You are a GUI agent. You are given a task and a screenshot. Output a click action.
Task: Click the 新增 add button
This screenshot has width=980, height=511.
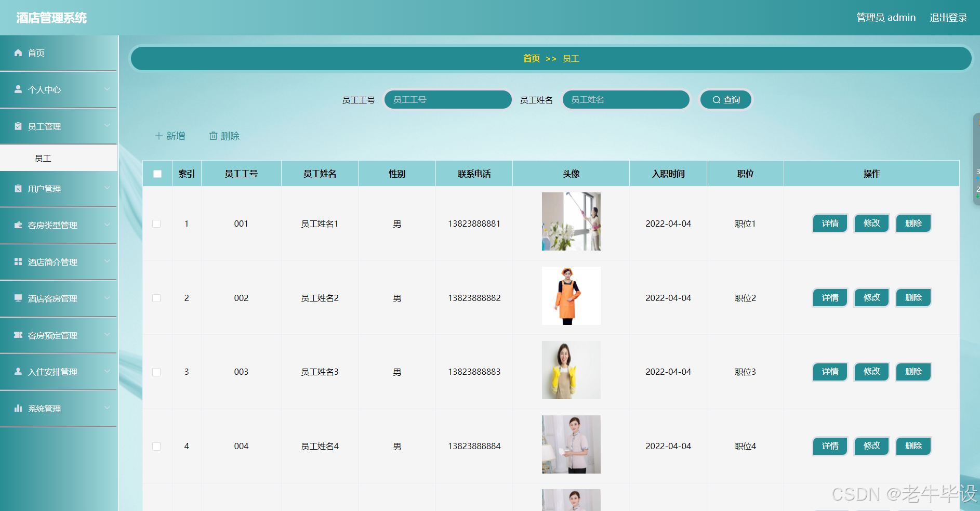pyautogui.click(x=170, y=136)
